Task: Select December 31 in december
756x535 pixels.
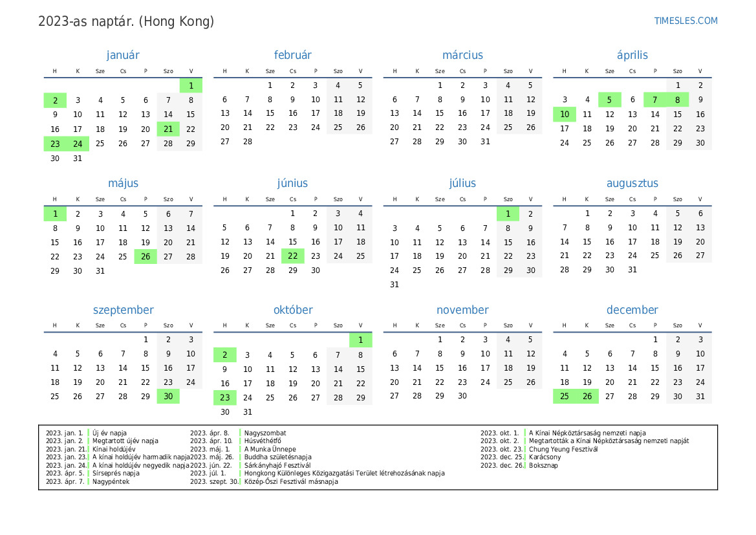Action: 700,396
